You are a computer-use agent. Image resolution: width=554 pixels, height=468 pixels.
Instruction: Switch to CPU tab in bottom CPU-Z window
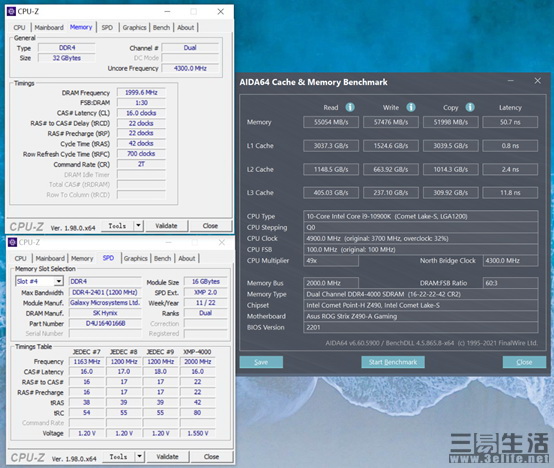20,259
